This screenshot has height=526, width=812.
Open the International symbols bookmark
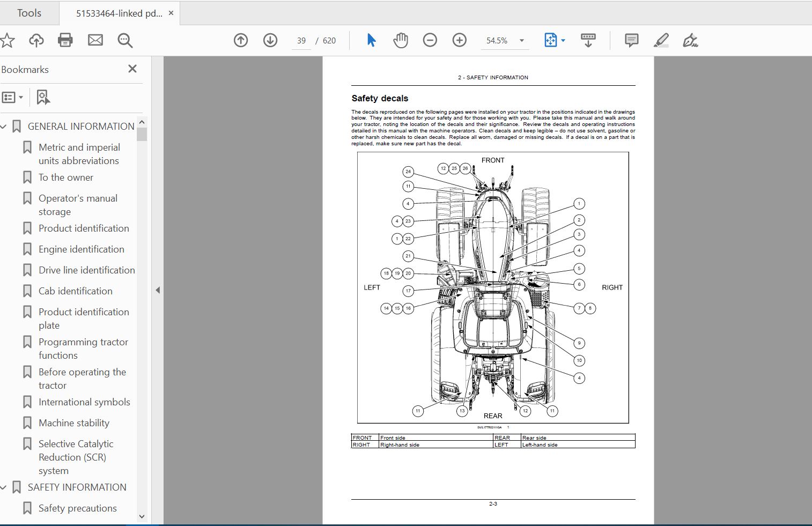[84, 402]
